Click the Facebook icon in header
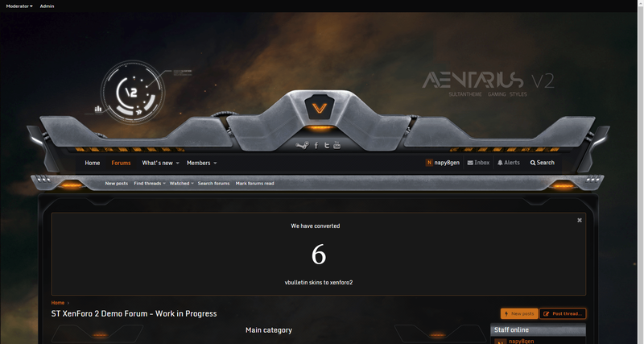The height and width of the screenshot is (344, 644). click(x=316, y=146)
